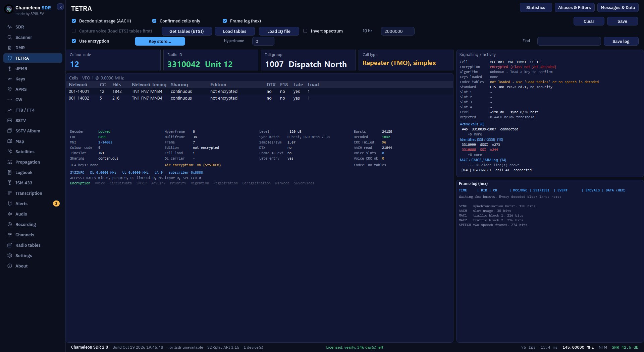The image size is (644, 352).
Task: Click the Clear button
Action: (x=589, y=21)
